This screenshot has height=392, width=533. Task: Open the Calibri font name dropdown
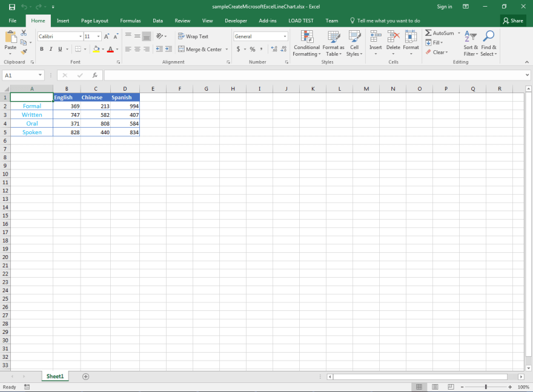point(81,36)
